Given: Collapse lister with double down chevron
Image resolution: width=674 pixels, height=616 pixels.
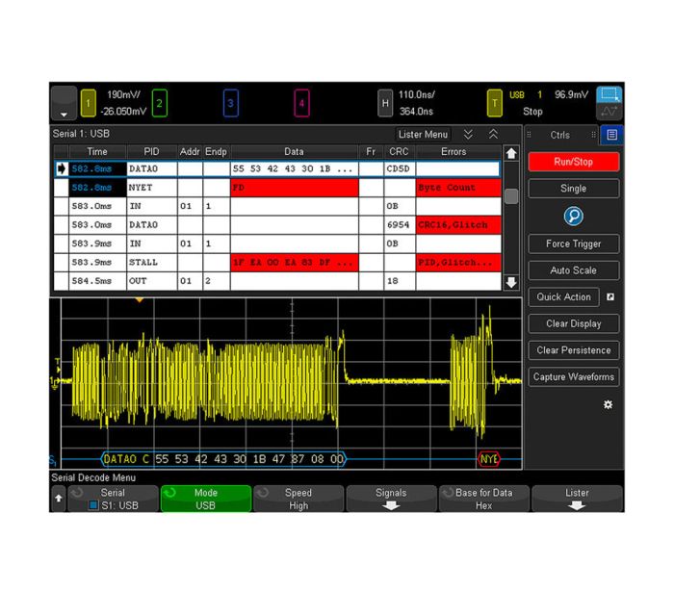Looking at the screenshot, I should coord(469,135).
